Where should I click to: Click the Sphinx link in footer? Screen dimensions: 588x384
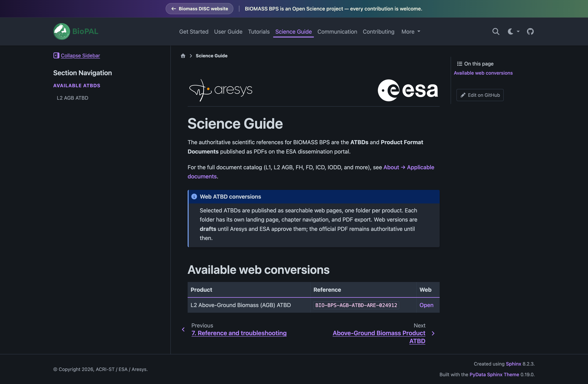click(513, 364)
